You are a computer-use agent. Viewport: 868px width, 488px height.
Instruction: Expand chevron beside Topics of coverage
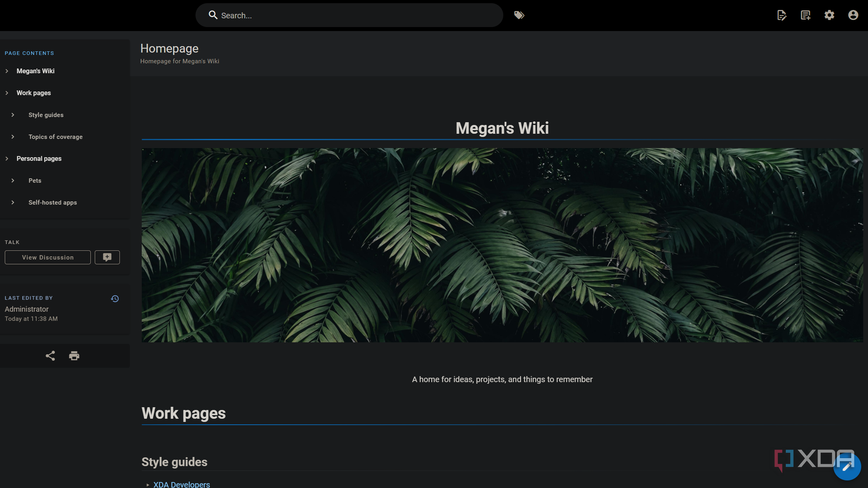coord(13,137)
